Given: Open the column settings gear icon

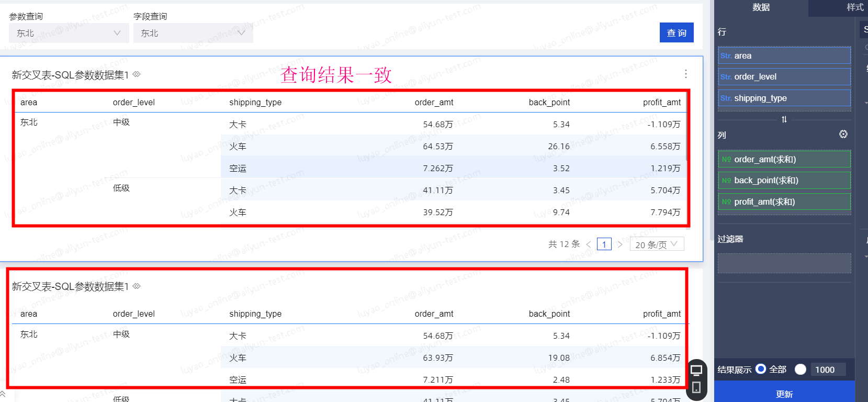Looking at the screenshot, I should 843,135.
